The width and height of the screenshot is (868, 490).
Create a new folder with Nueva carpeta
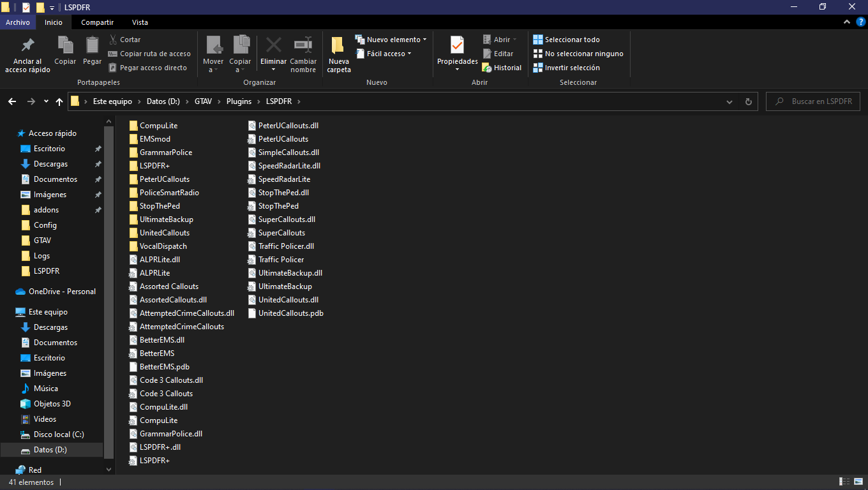click(x=339, y=54)
